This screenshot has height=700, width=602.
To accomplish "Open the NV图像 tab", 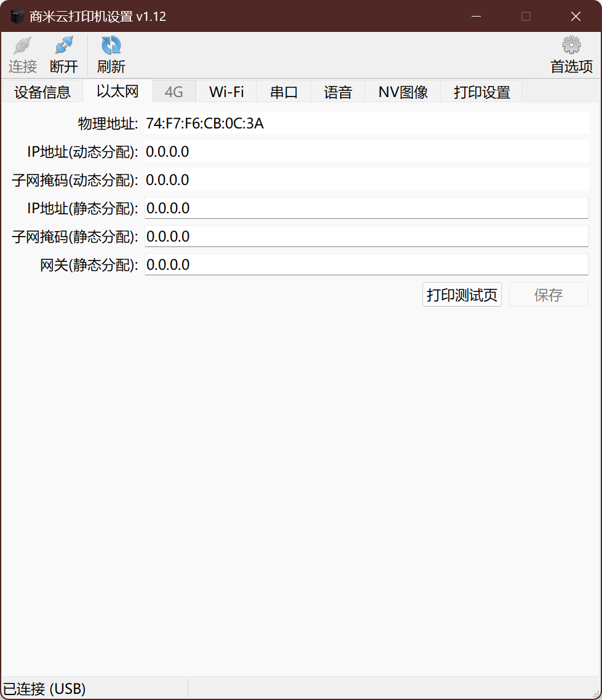I will [403, 92].
